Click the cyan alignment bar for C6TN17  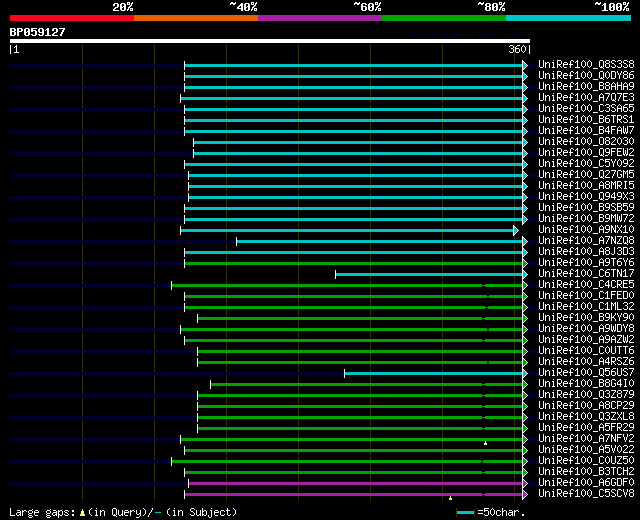point(431,274)
